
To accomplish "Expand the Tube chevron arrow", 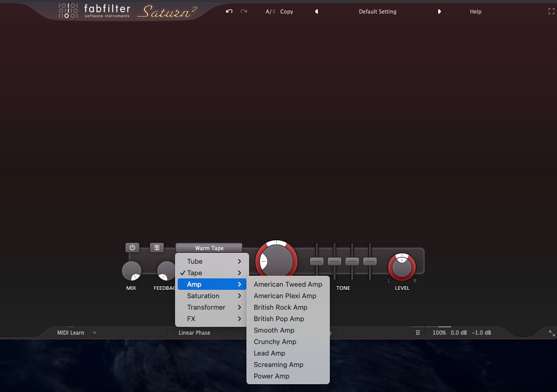I will [x=240, y=261].
